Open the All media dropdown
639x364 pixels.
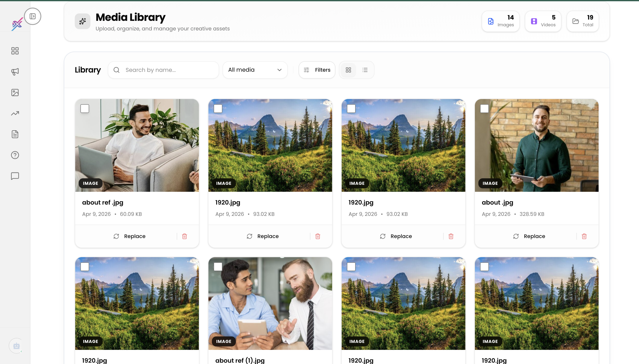255,70
